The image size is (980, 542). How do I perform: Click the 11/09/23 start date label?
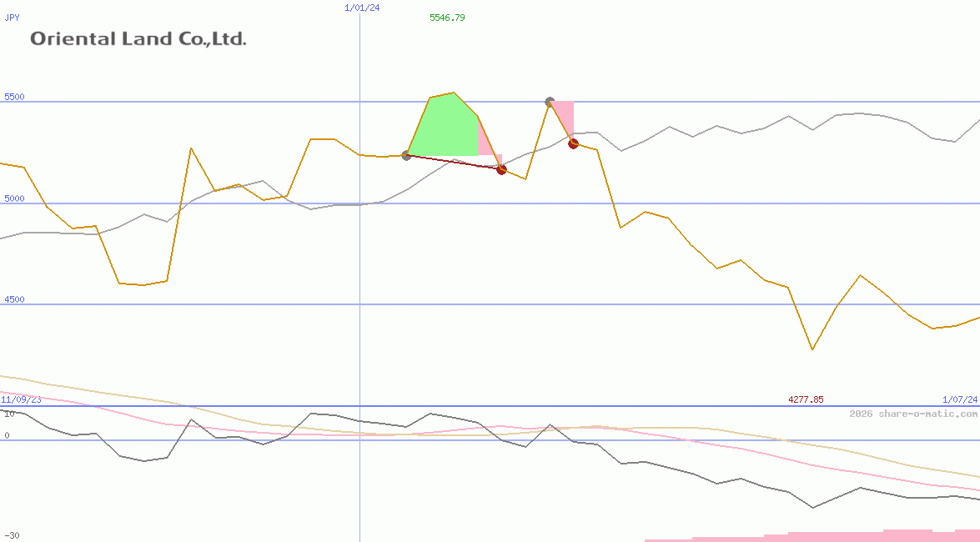(21, 399)
